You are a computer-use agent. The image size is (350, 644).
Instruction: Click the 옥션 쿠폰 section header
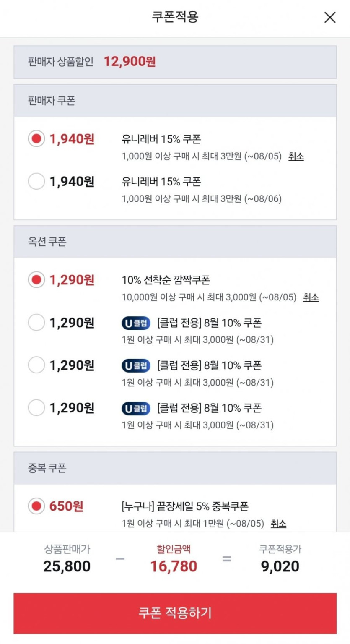[175, 242]
